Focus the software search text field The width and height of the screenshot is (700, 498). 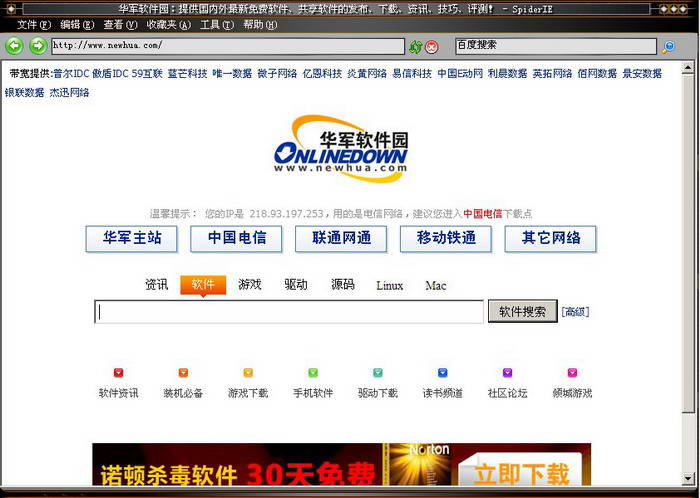(289, 311)
